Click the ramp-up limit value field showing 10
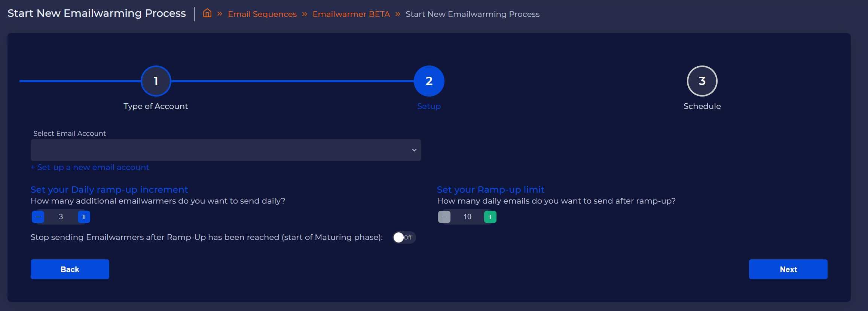The height and width of the screenshot is (311, 868). point(467,217)
